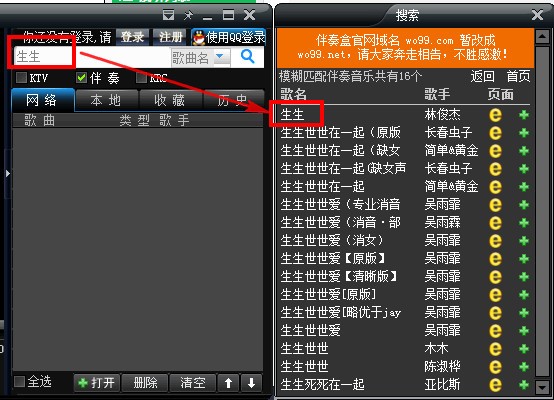Click the pin icon in title bar
This screenshot has width=554, height=400.
[x=188, y=15]
